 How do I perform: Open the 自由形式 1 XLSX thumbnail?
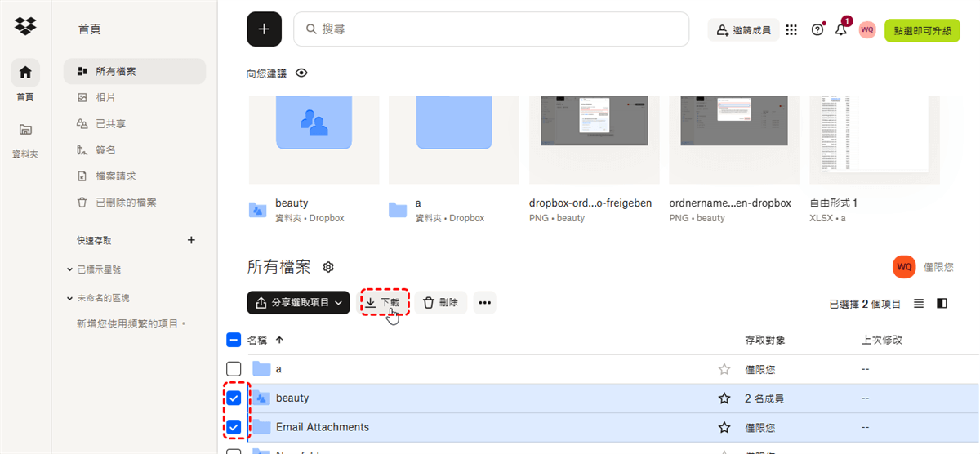(x=875, y=139)
